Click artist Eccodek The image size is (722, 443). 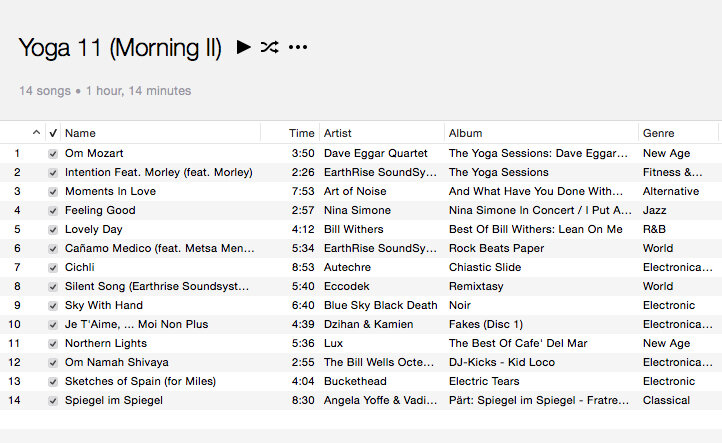(x=346, y=286)
